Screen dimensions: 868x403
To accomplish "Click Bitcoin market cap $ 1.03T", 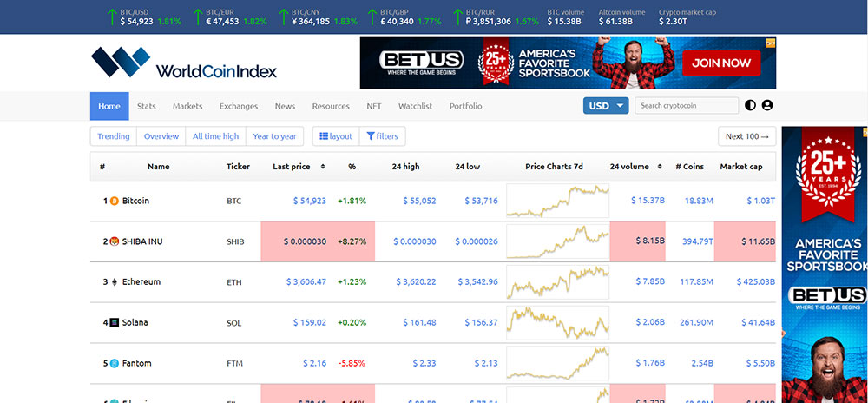I will 760,201.
